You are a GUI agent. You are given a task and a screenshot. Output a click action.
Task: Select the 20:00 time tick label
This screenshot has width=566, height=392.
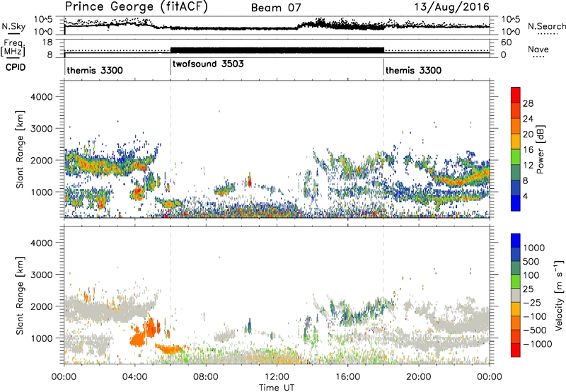pos(419,376)
